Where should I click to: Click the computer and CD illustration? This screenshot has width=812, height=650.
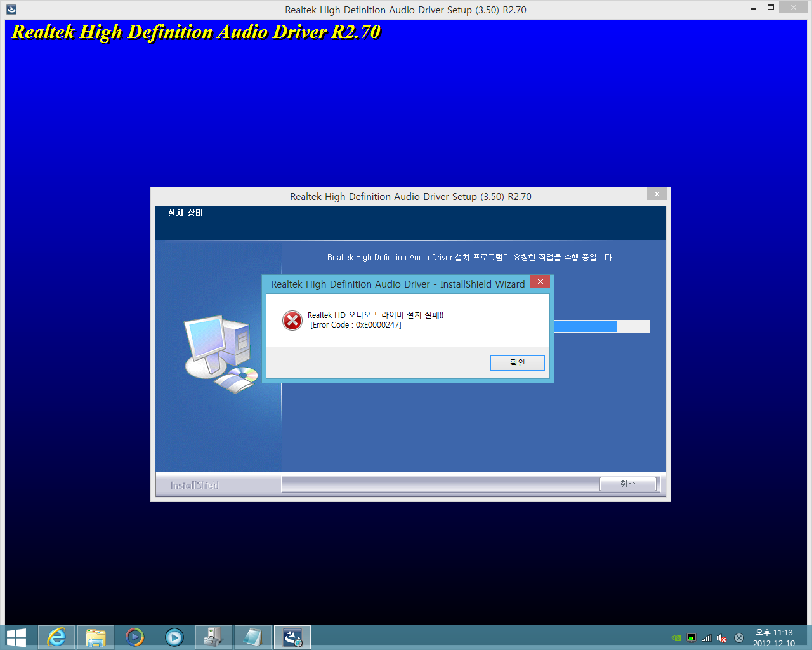click(x=221, y=354)
